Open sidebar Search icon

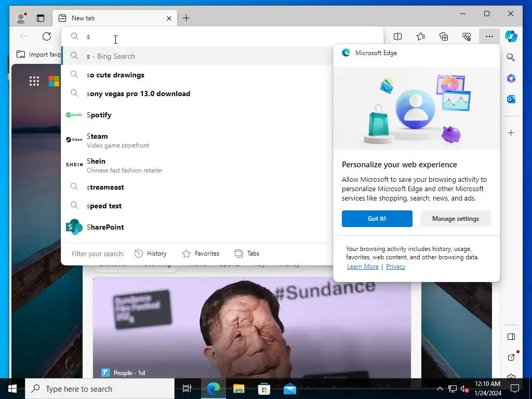coord(511,57)
